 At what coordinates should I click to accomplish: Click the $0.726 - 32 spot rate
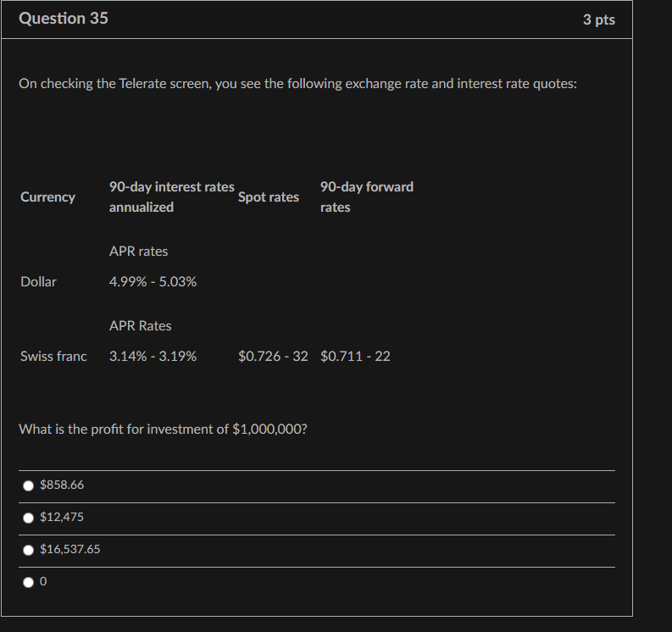coord(273,356)
